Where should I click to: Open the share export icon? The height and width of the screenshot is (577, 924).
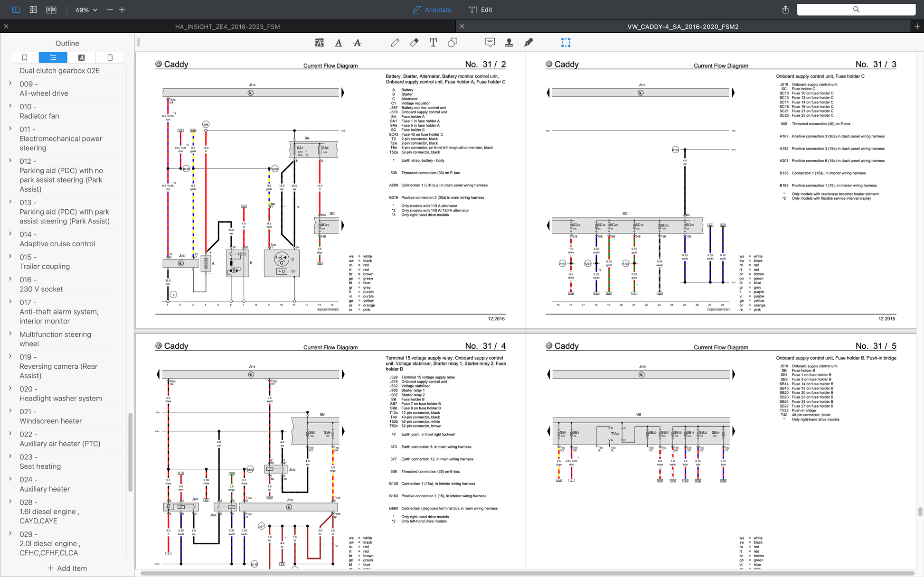coord(785,9)
